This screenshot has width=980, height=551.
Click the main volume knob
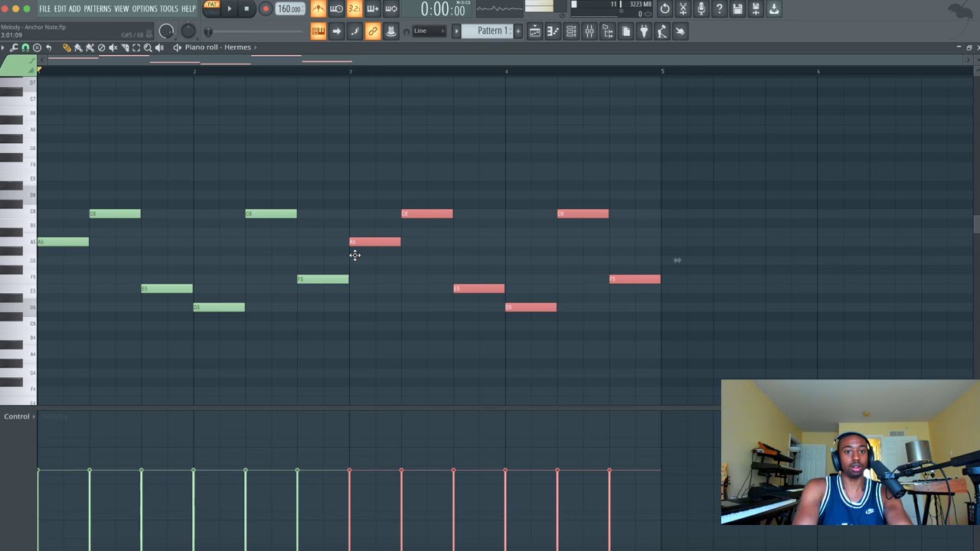point(166,31)
